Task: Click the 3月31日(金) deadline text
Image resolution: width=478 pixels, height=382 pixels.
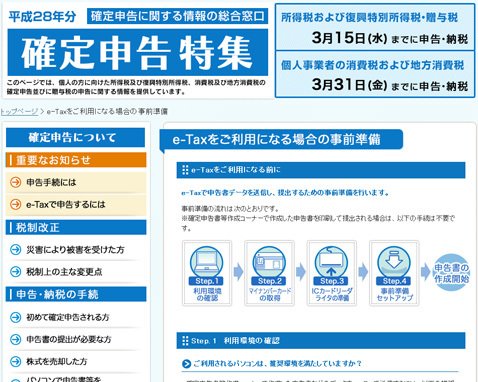Action: 349,85
